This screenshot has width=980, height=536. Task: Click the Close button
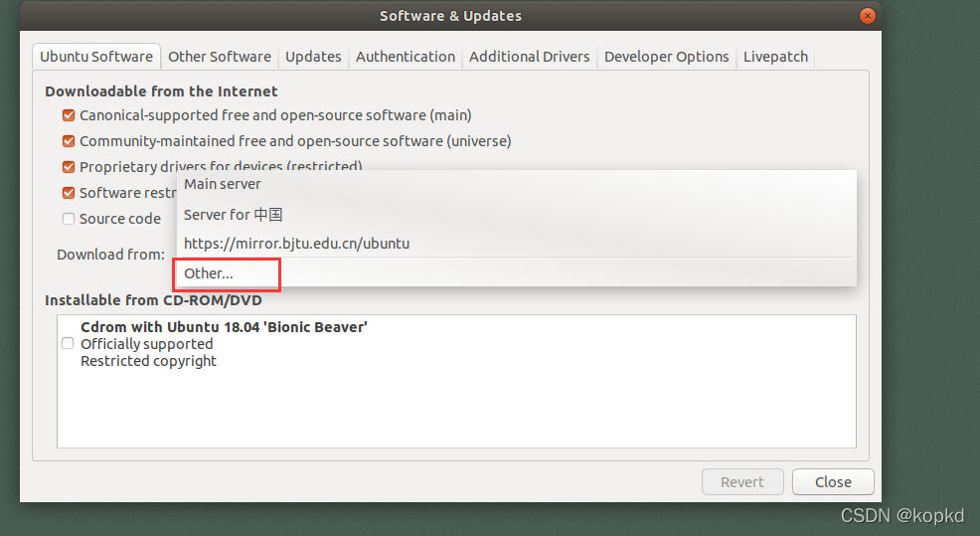pos(833,482)
